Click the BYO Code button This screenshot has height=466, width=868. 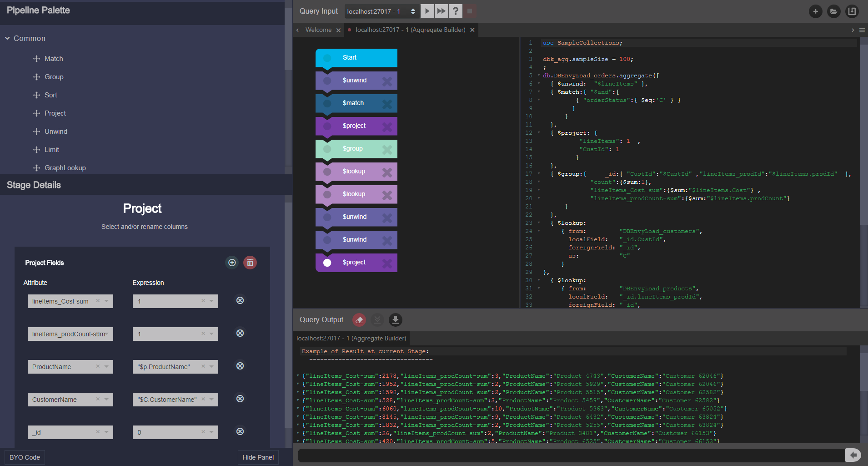coord(25,457)
